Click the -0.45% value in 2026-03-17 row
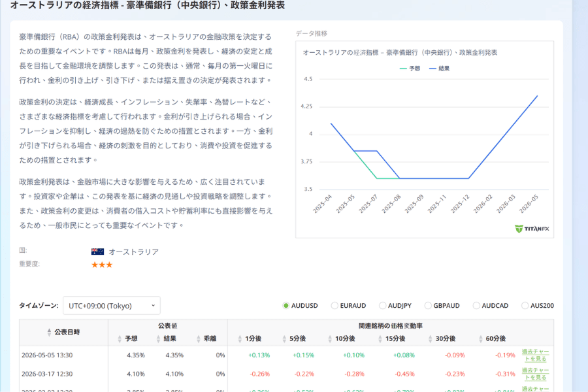Image resolution: width=588 pixels, height=392 pixels. click(x=404, y=374)
